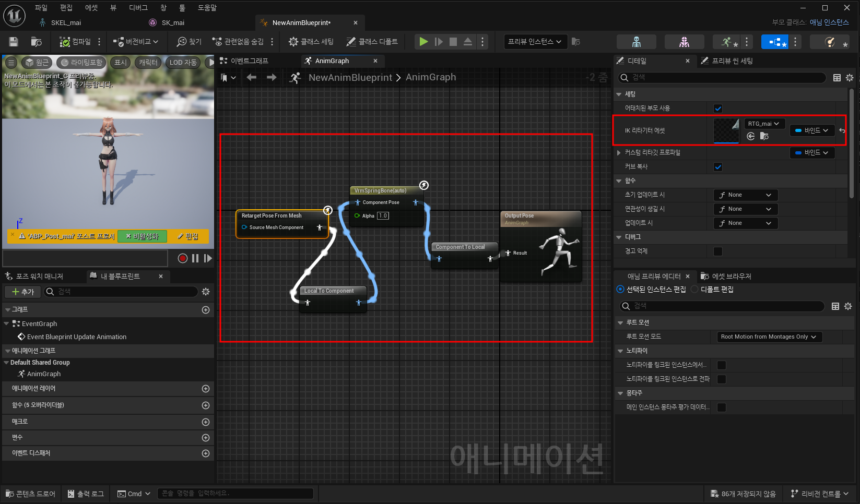Select Event Blueprint Update Animation item

pos(77,337)
